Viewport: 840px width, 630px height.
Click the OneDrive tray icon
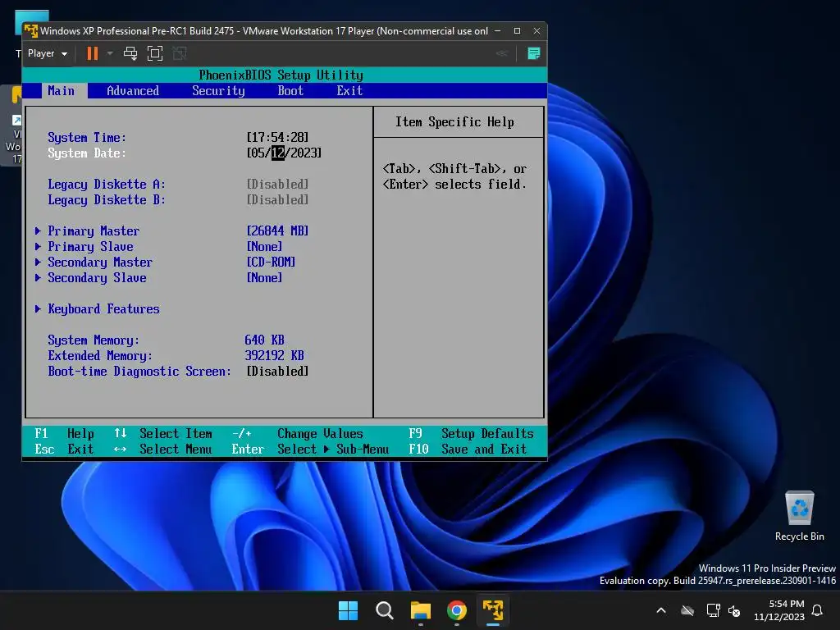point(687,610)
